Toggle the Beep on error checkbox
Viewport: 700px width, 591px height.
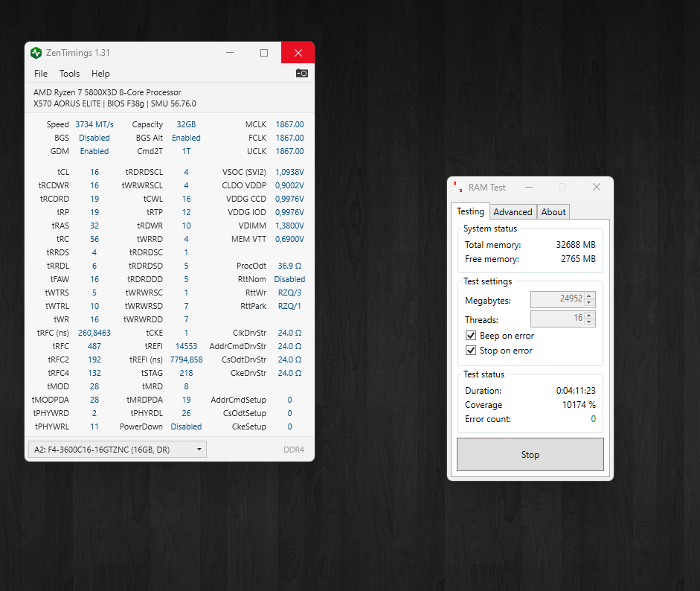471,336
